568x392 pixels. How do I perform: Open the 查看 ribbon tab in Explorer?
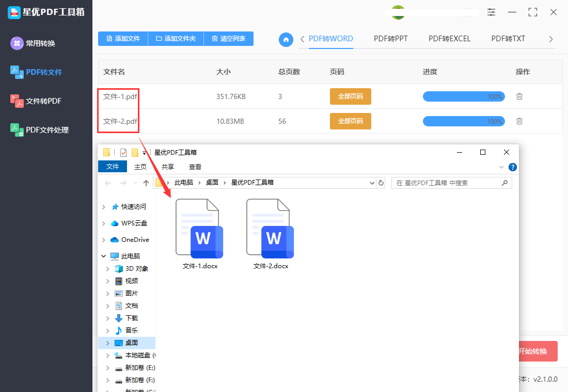coord(195,167)
